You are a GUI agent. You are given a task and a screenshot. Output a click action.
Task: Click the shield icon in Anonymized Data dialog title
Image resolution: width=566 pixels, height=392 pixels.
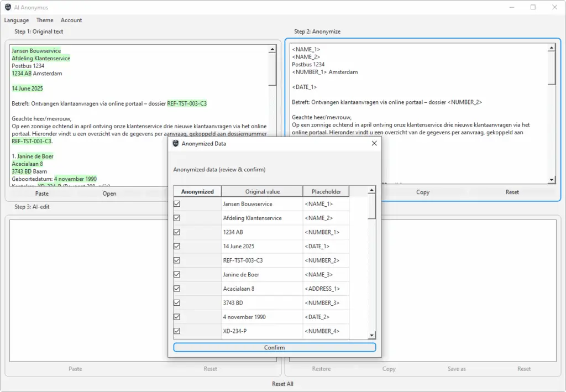point(176,144)
